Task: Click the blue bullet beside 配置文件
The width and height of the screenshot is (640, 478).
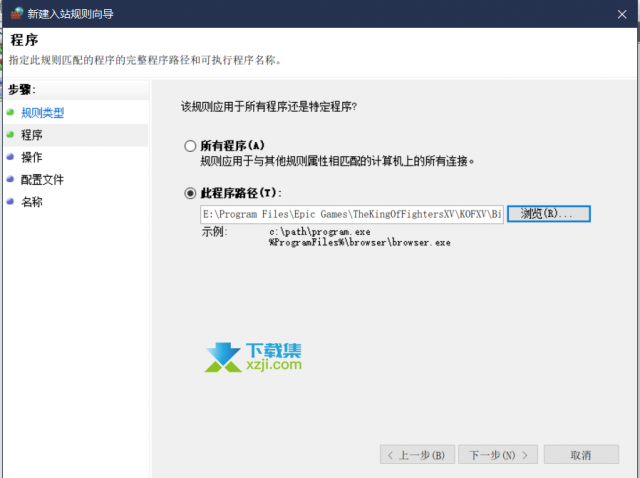Action: tap(10, 179)
